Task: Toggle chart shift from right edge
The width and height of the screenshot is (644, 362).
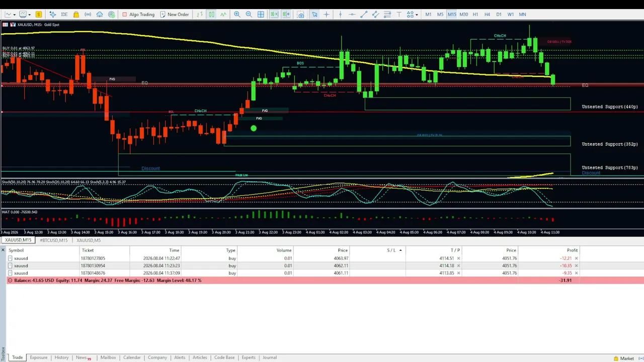Action: (286, 14)
